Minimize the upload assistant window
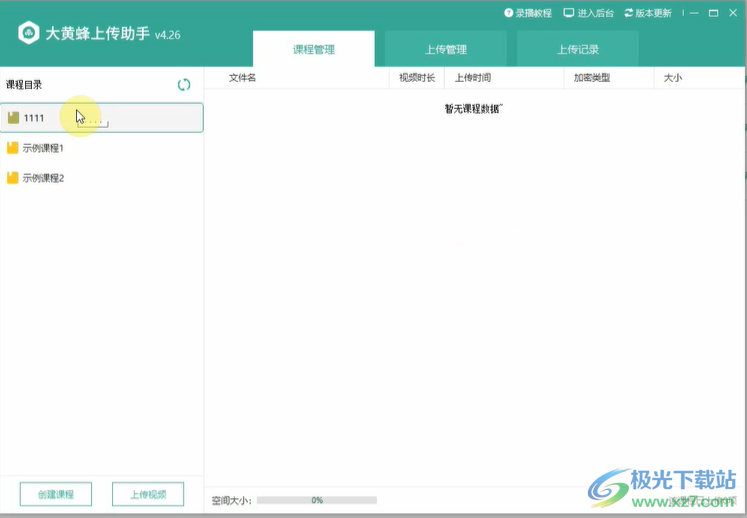 (x=694, y=13)
